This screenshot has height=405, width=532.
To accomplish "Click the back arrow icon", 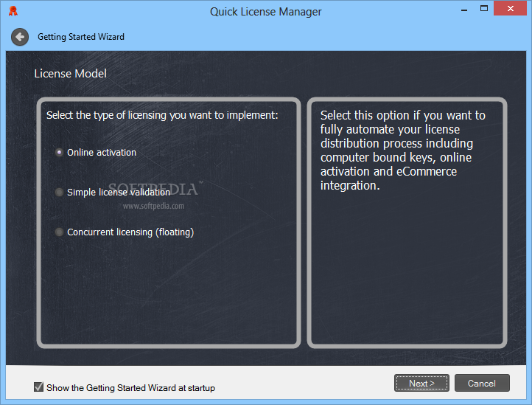I will [20, 37].
